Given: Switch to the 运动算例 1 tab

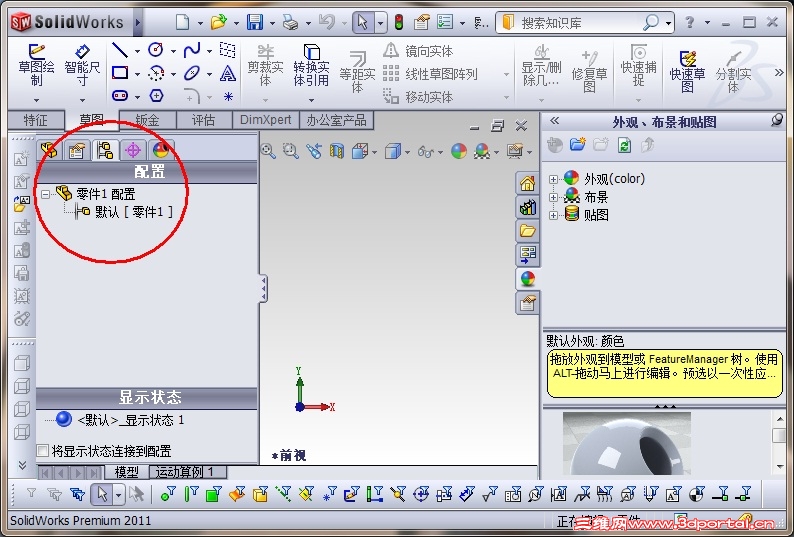Looking at the screenshot, I should (x=187, y=472).
